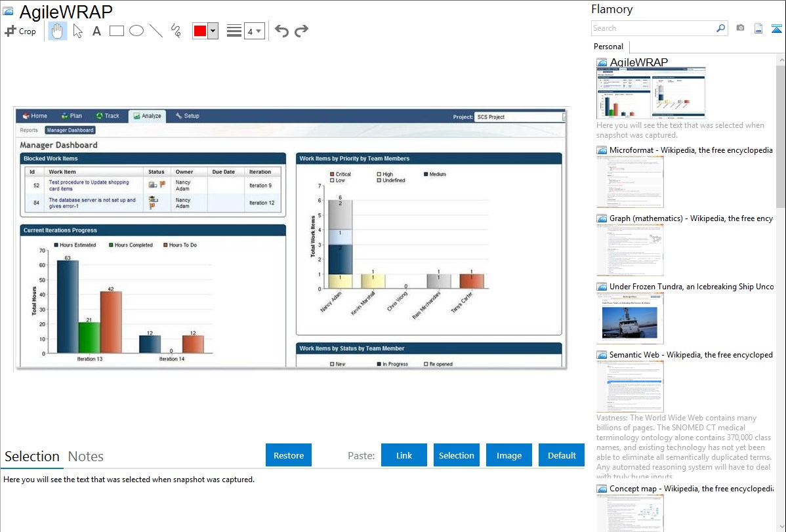The width and height of the screenshot is (786, 532).
Task: Select 'Concept map - Wikipedia' snapshot title
Action: click(692, 489)
